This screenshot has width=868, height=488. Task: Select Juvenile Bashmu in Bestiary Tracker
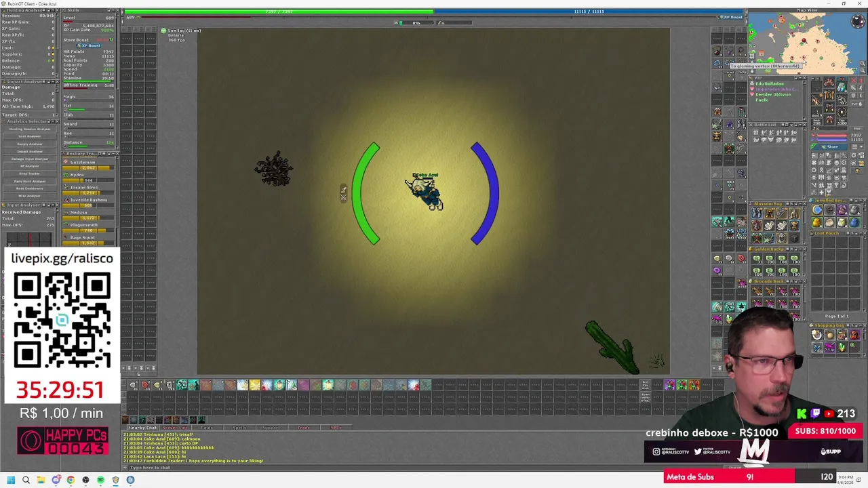click(89, 202)
